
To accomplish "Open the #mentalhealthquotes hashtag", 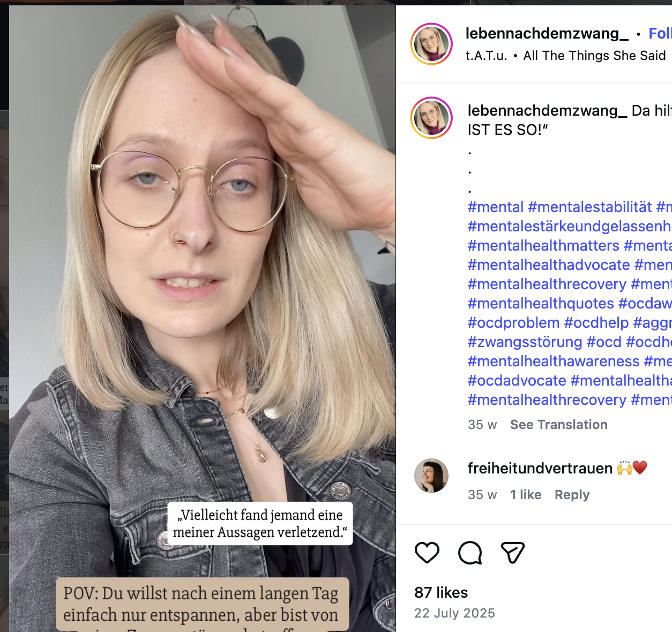I will point(541,304).
